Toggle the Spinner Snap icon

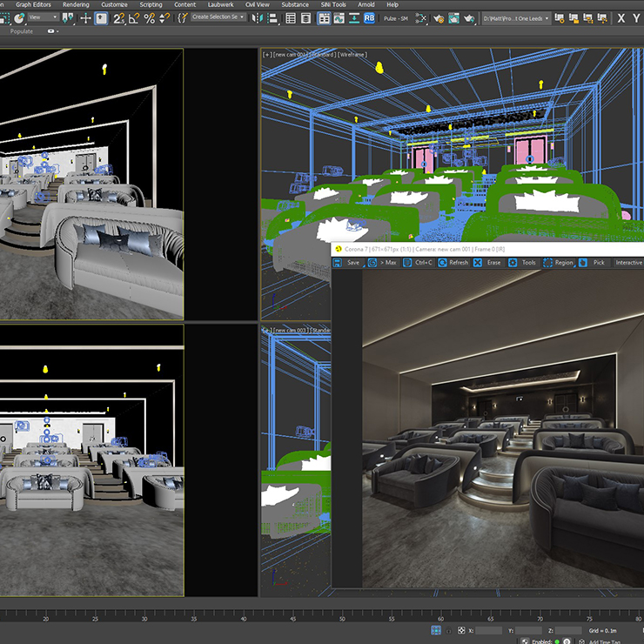[164, 18]
